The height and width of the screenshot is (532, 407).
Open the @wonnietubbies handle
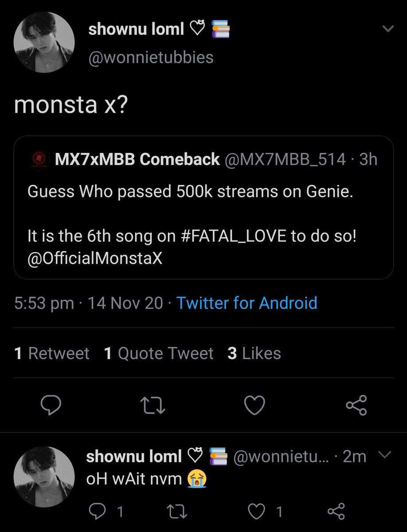(x=151, y=57)
